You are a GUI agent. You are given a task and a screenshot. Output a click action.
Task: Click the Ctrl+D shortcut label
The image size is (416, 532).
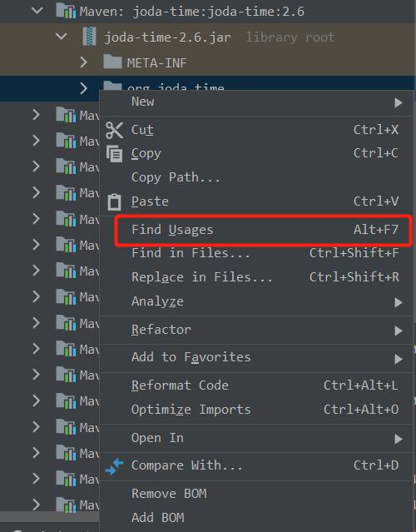(x=376, y=465)
